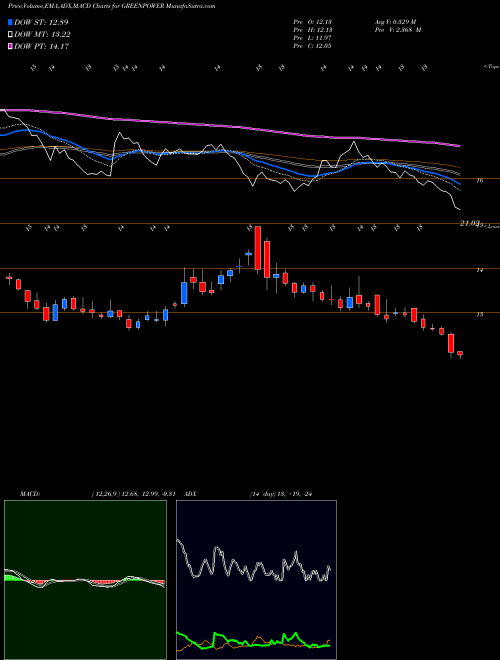
Task: Click the ADX panel heading
Action: (190, 494)
